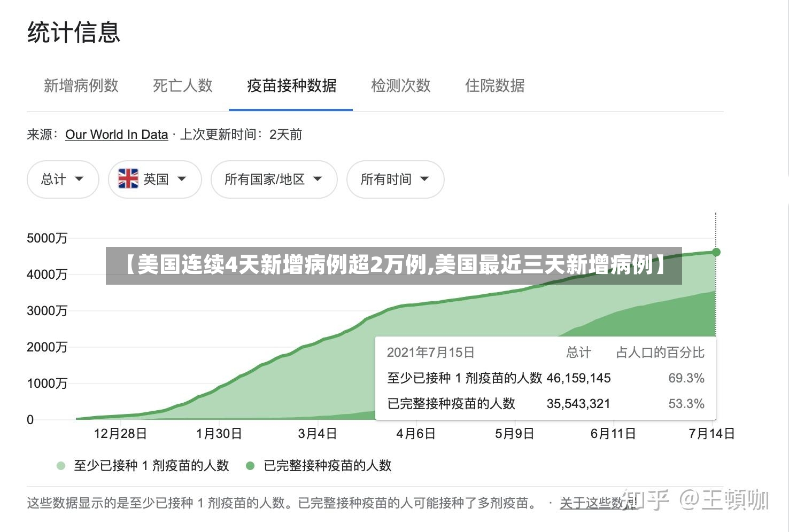
Task: Open the 所有时间 time range dropdown
Action: point(396,179)
